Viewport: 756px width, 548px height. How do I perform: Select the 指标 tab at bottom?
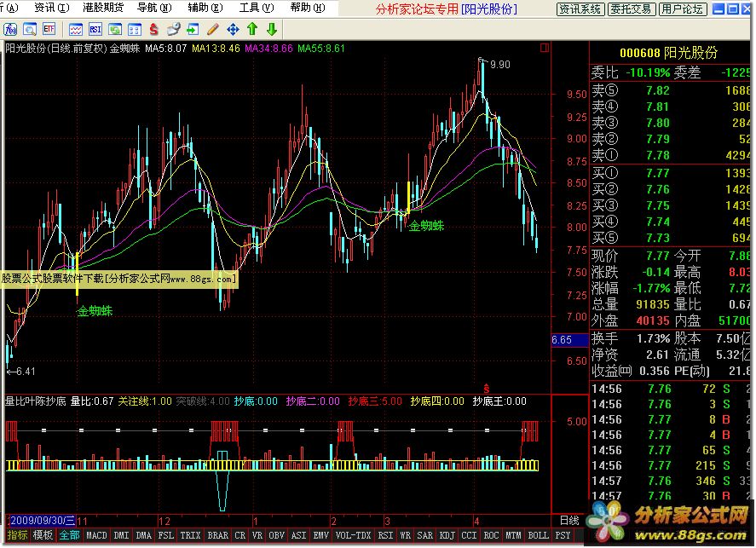(17, 535)
